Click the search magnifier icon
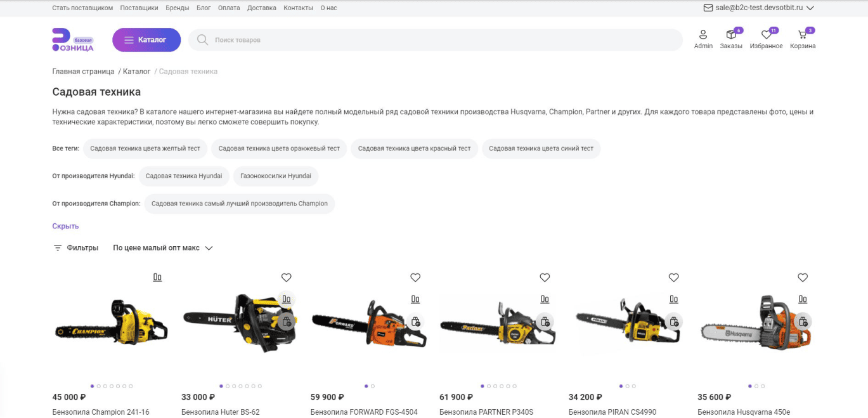This screenshot has width=868, height=418. (x=202, y=40)
